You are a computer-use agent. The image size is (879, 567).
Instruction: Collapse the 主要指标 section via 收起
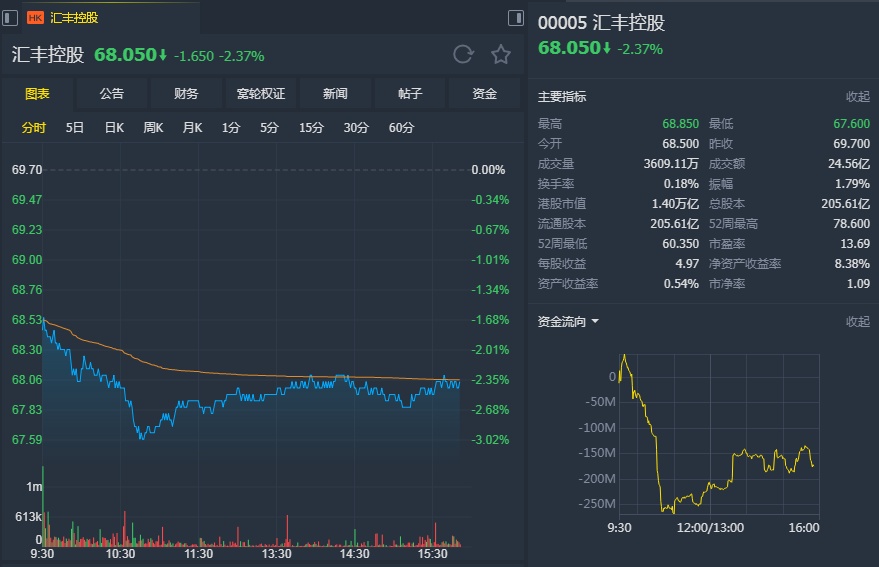[858, 97]
